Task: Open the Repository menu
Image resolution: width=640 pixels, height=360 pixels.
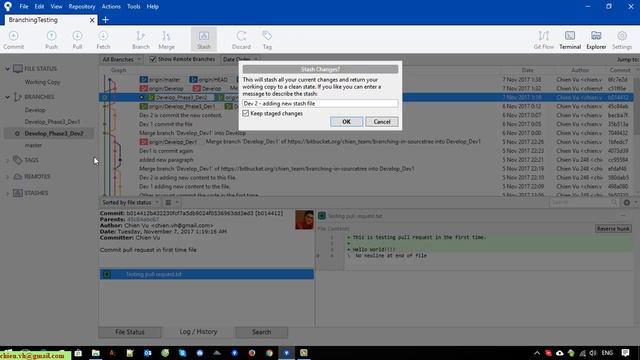Action: coord(82,7)
